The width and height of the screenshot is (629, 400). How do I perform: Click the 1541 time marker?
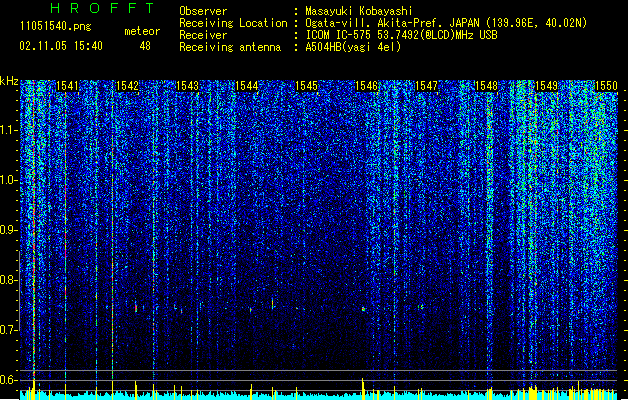(67, 86)
